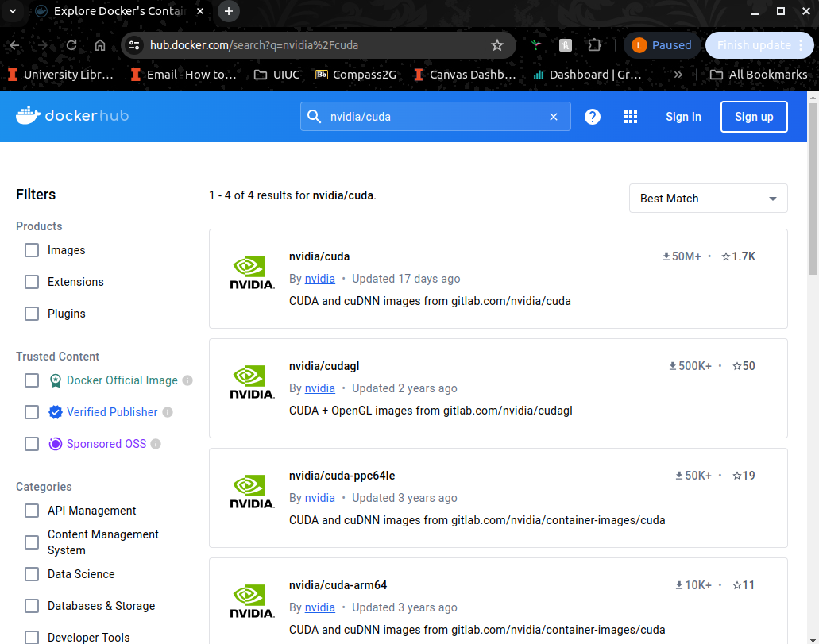Open the Best Match sort dropdown

[709, 199]
